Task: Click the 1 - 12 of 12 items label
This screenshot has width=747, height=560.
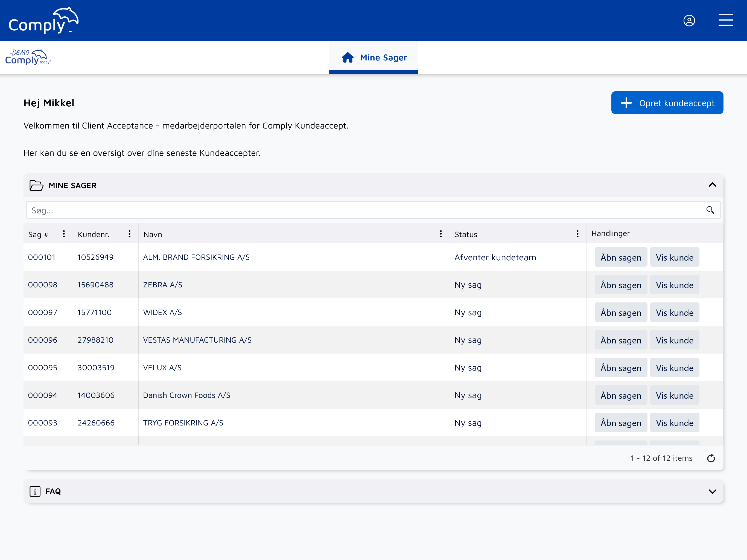Action: [661, 458]
